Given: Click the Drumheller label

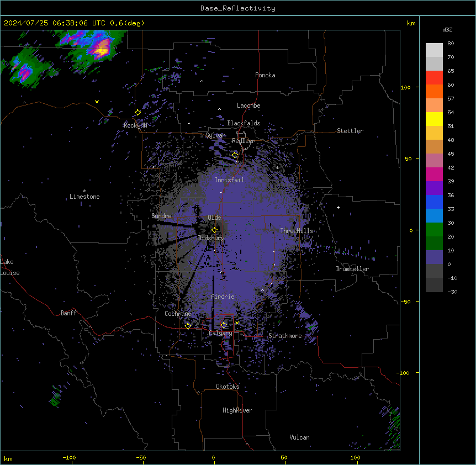Looking at the screenshot, I should pos(352,269).
